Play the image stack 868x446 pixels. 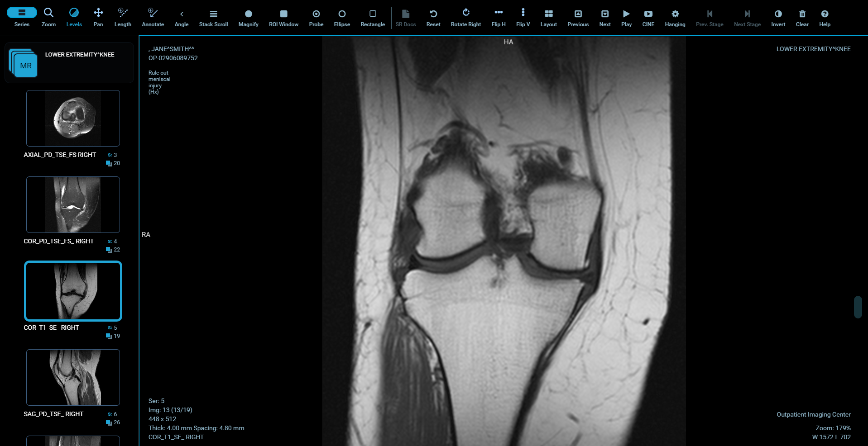(x=626, y=17)
